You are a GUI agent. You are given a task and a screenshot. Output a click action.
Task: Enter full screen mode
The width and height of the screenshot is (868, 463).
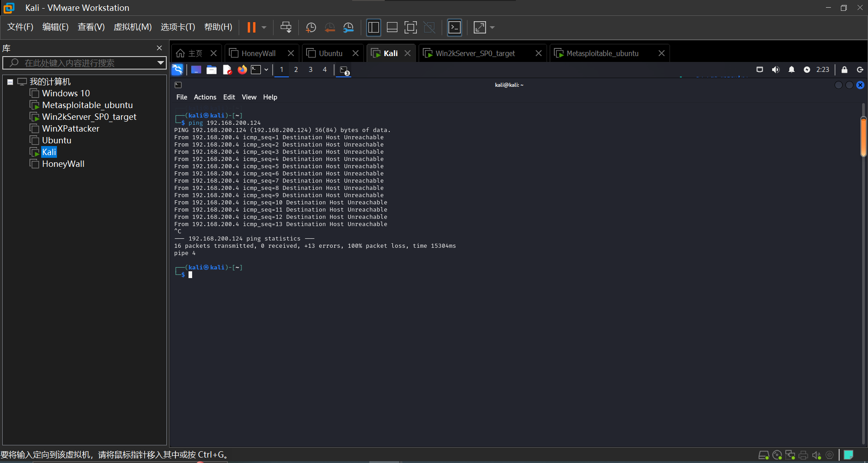pos(410,28)
